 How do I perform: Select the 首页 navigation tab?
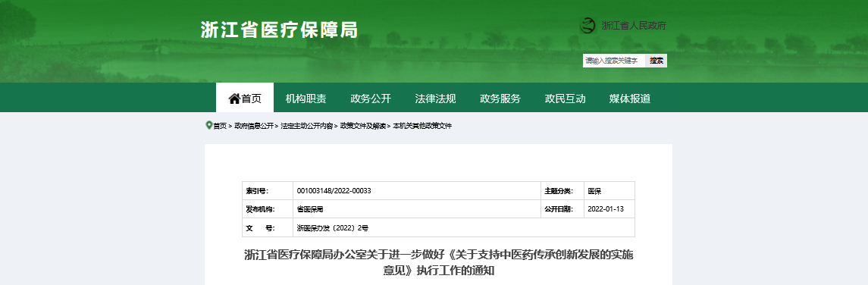pos(245,98)
